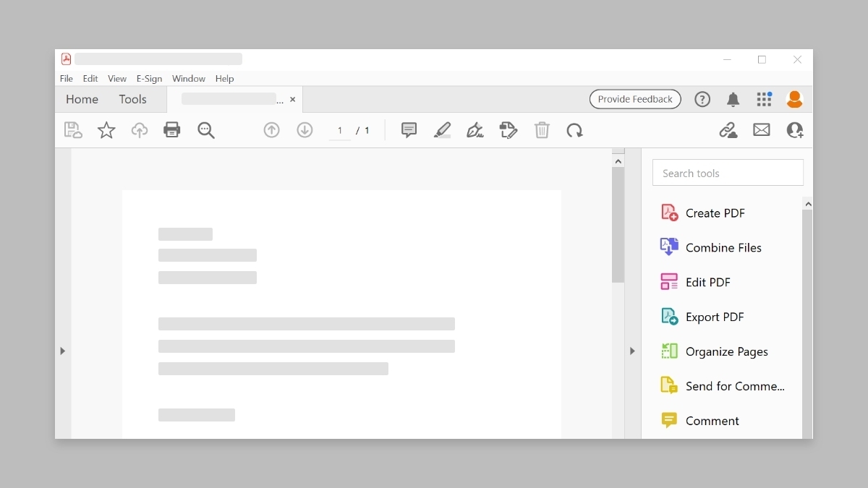Open the Window menu

(189, 79)
